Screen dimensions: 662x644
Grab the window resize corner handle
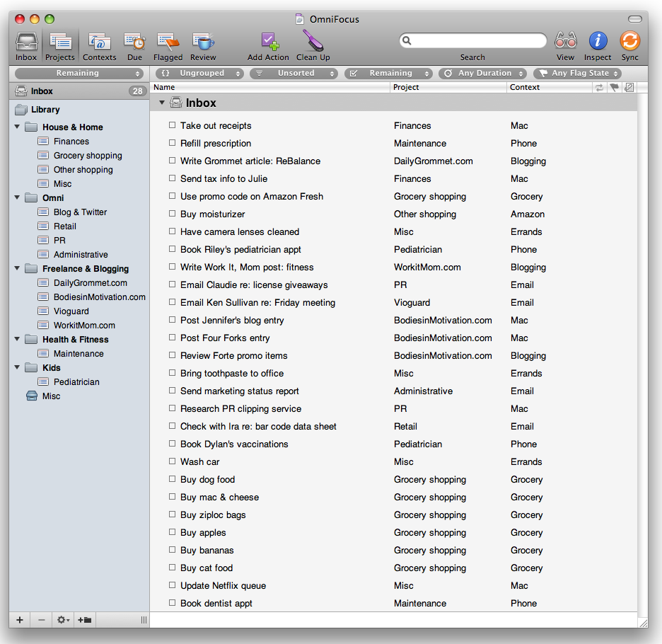[x=643, y=623]
